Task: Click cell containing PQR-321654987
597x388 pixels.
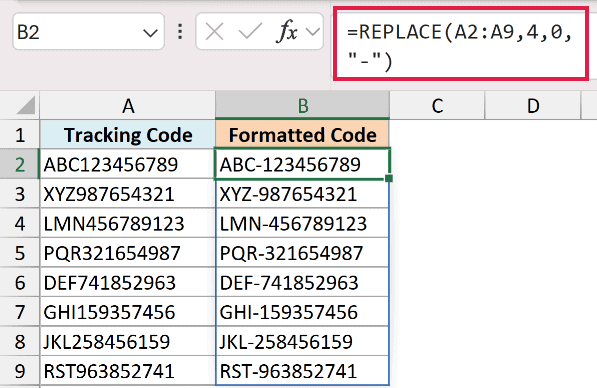Action: pyautogui.click(x=303, y=253)
